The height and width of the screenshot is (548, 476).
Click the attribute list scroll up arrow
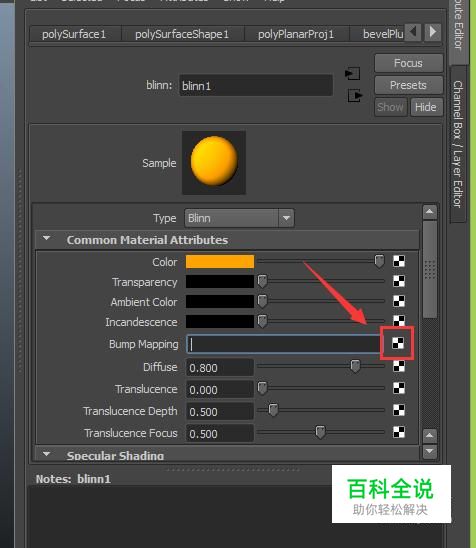point(430,212)
